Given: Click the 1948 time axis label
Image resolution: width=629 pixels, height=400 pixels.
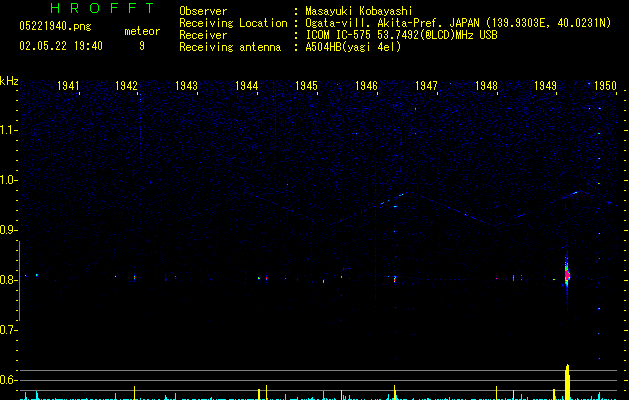Looking at the screenshot, I should tap(486, 86).
